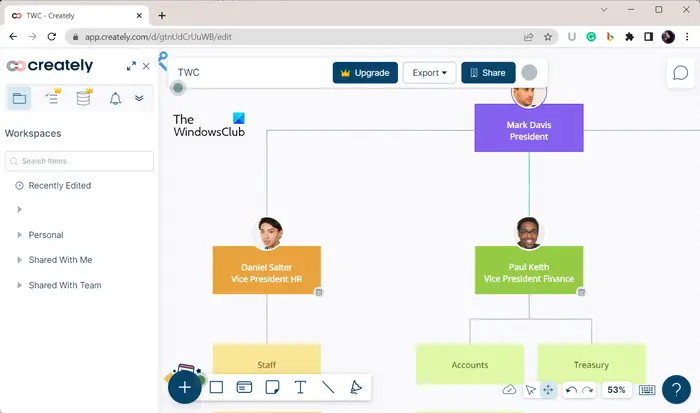Expand more sidebar options double chevron
This screenshot has height=413, width=700.
[139, 98]
